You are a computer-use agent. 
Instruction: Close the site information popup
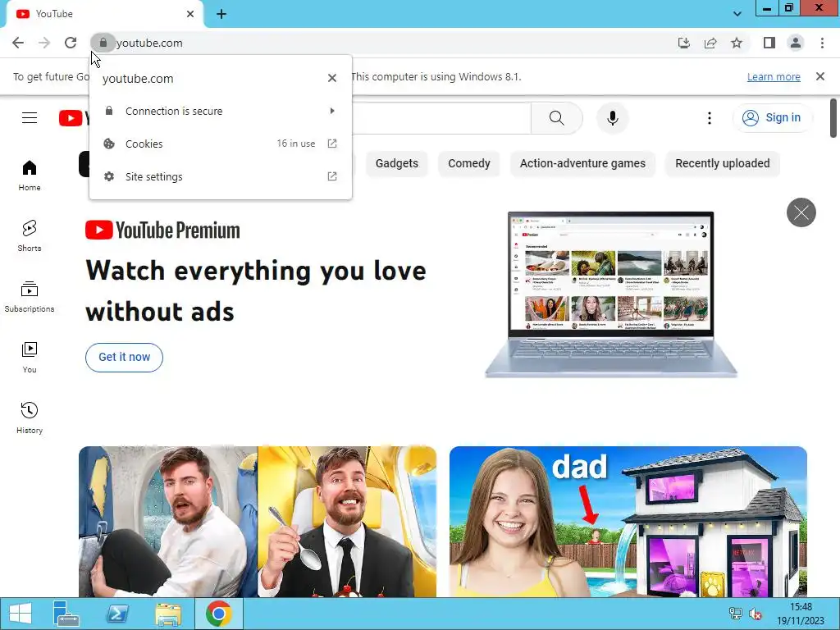[332, 78]
